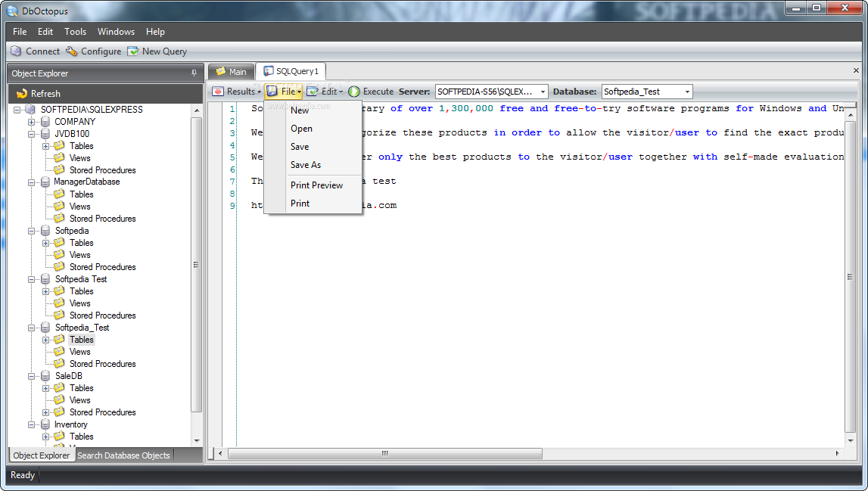Collapse the SOFTPEDIA\SQLEXPRESS server node

(x=17, y=110)
